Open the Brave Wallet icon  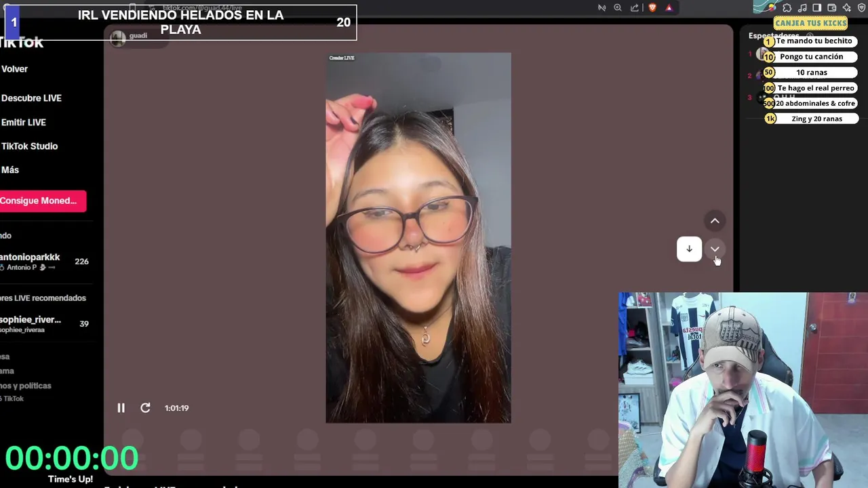pos(832,8)
